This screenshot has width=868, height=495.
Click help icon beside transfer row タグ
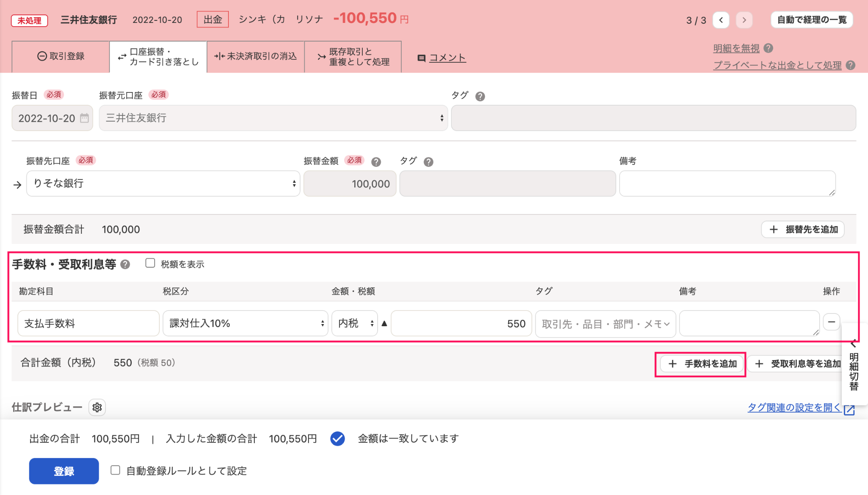click(428, 162)
